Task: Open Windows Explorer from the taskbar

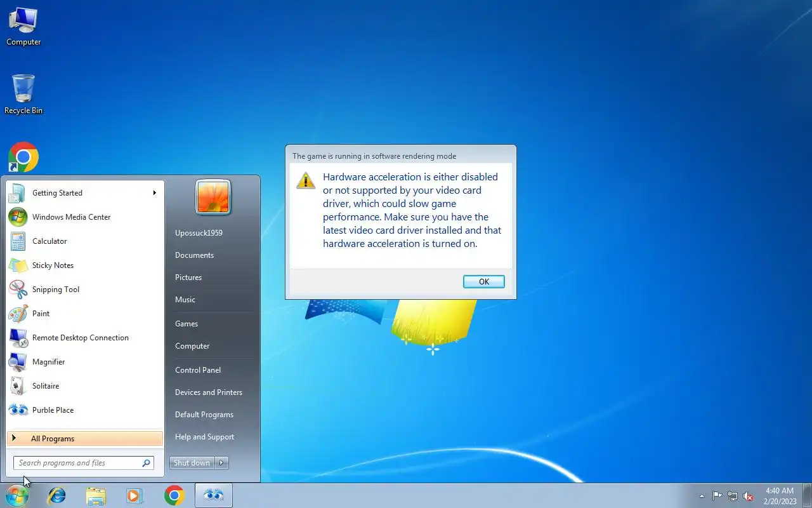Action: tap(96, 495)
